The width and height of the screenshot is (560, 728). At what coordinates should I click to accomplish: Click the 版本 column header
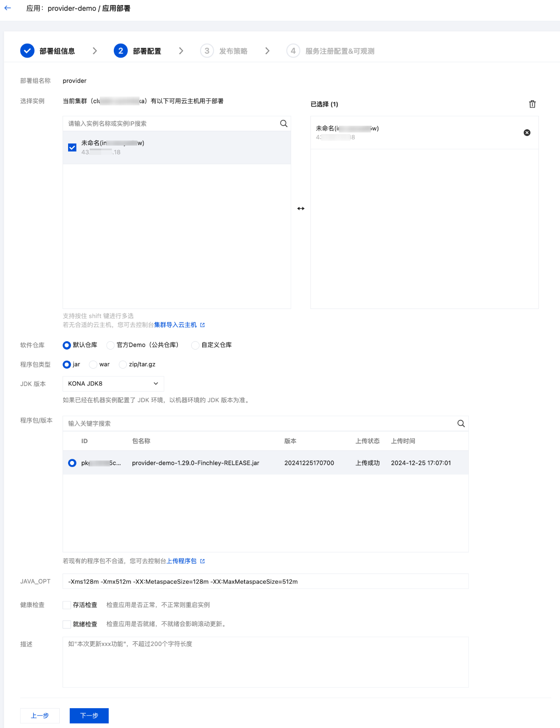pos(290,441)
